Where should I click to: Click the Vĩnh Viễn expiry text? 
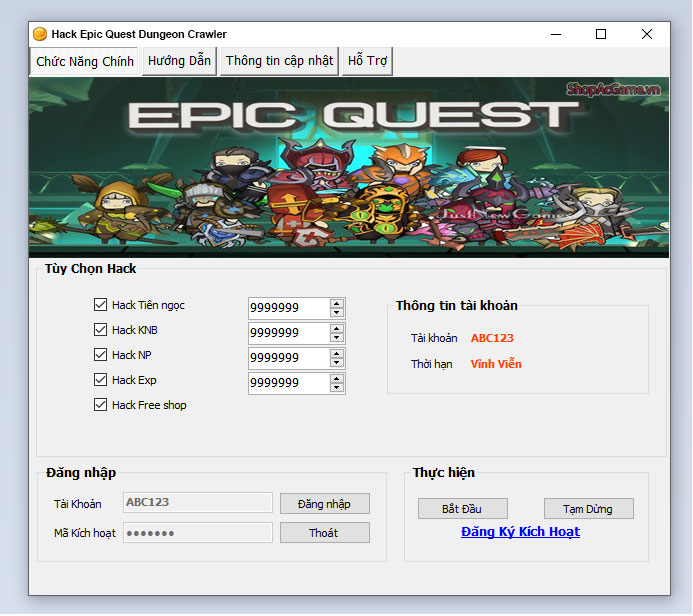click(496, 364)
